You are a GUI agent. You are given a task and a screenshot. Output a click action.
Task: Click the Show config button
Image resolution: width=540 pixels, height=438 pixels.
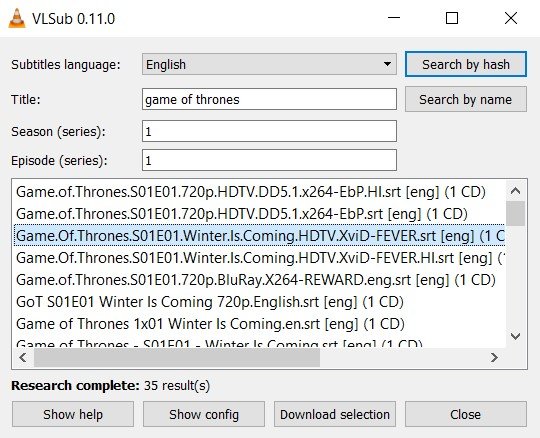pos(204,414)
